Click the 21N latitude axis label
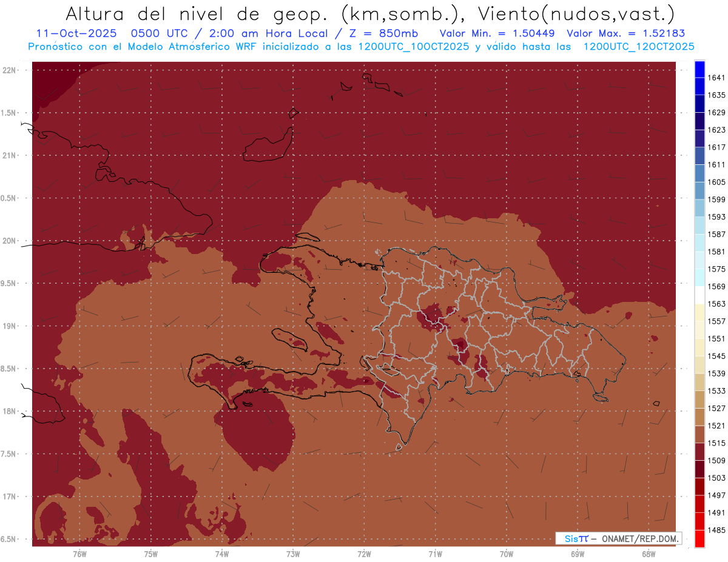728x562 pixels. [10, 156]
